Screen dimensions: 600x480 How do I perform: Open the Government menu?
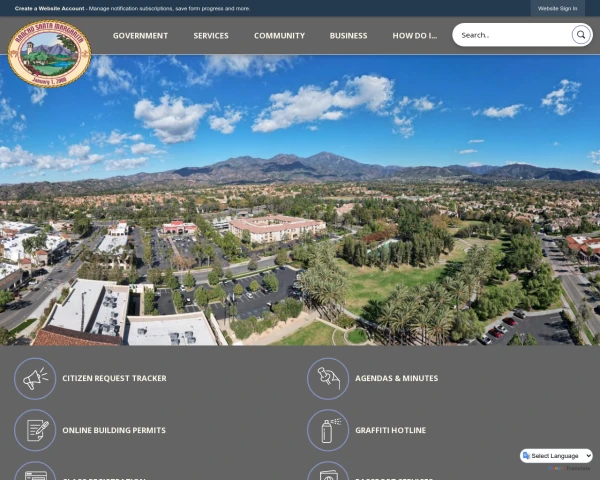(140, 36)
